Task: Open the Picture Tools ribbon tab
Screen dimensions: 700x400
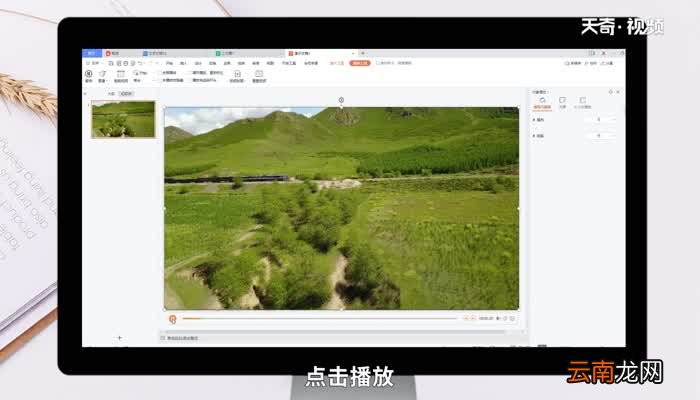Action: click(337, 63)
